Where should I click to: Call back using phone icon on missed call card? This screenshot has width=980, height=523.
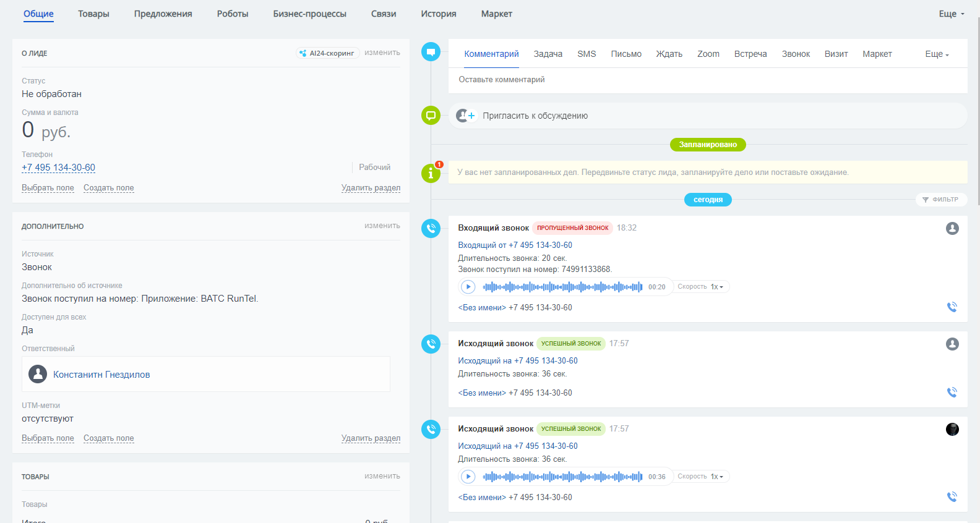pos(952,307)
